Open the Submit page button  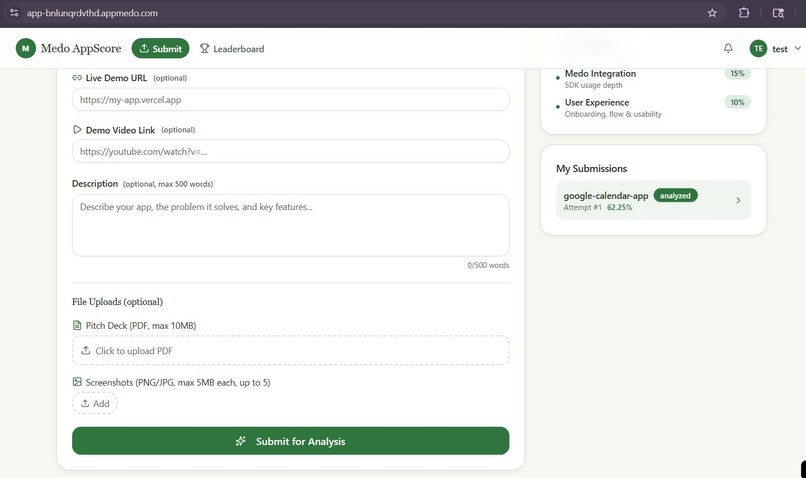[160, 48]
